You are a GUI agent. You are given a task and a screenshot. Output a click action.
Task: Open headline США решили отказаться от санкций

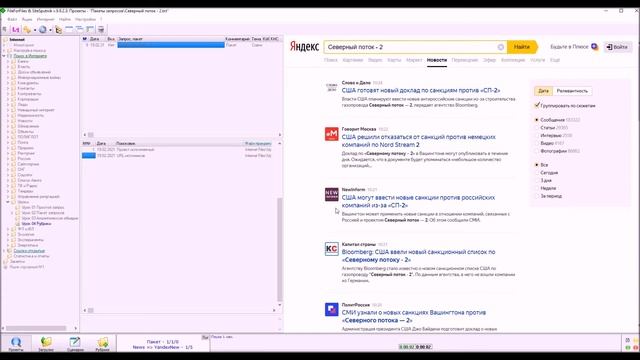click(x=418, y=141)
